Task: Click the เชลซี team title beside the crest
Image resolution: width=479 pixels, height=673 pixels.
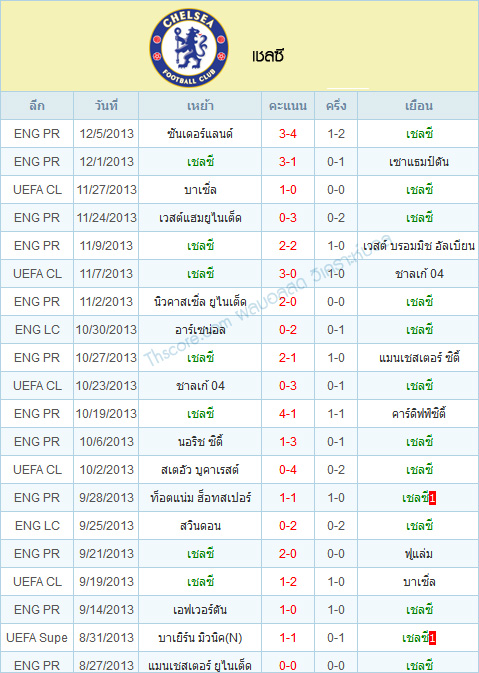Action: [x=269, y=56]
